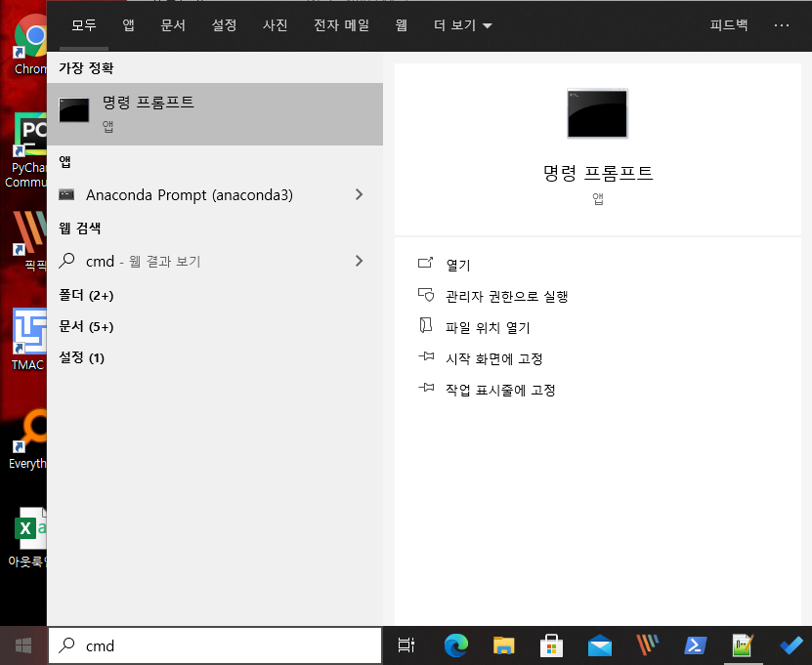The height and width of the screenshot is (665, 812).
Task: Click the Anaconda Prompt app icon
Action: click(x=66, y=194)
